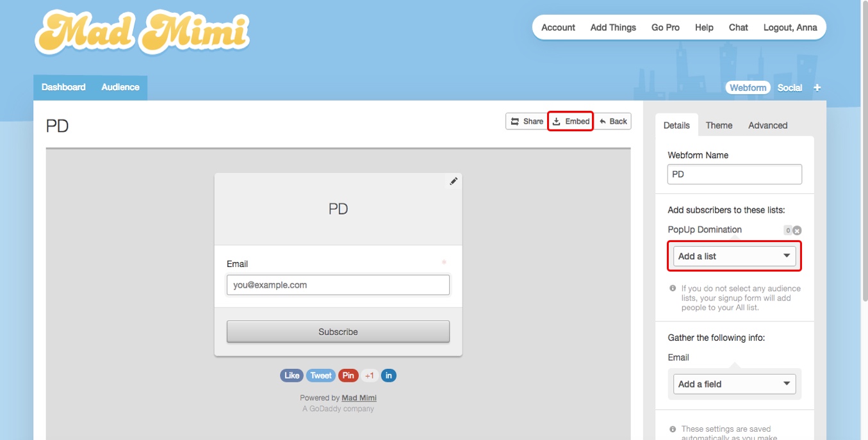
Task: Click the PopUp Domination subscriber count badge
Action: point(788,231)
